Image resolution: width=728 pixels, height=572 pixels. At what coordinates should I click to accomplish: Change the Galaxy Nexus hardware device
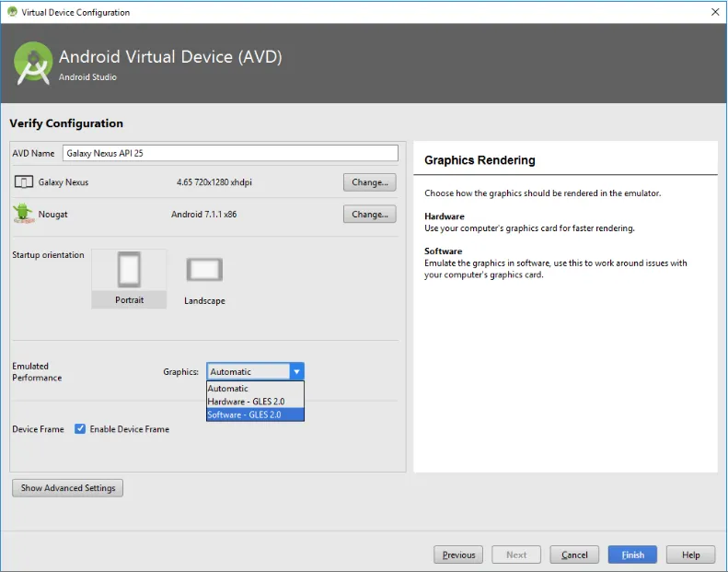click(x=370, y=182)
